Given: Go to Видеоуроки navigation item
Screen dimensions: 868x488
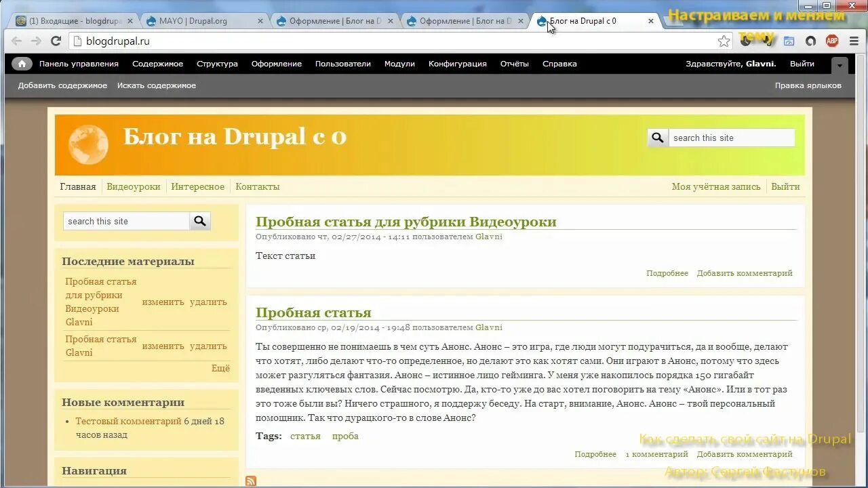Looking at the screenshot, I should [x=134, y=186].
